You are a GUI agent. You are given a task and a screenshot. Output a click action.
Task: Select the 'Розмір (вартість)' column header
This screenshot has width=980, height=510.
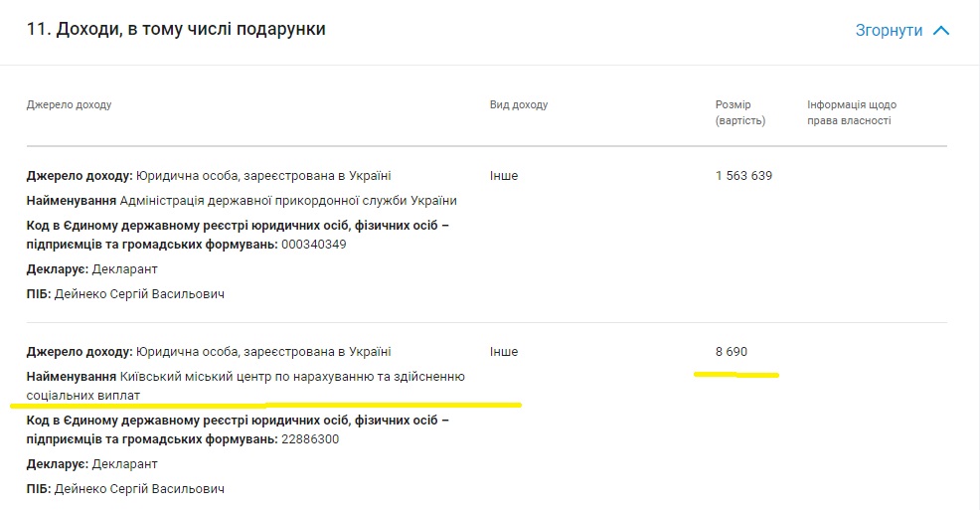coord(739,112)
